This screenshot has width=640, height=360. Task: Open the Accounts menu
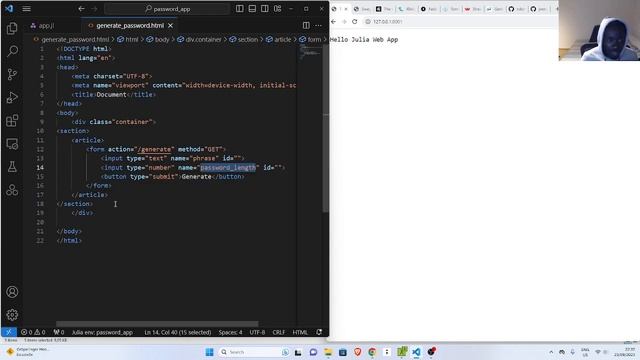pos(12,292)
